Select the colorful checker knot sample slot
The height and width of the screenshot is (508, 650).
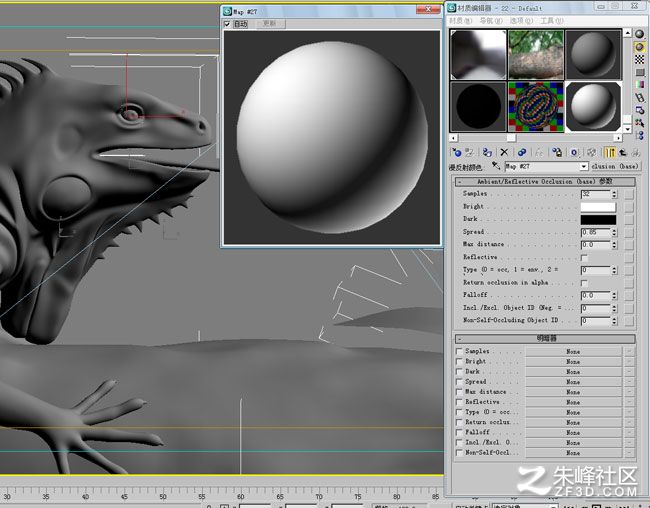tap(536, 107)
